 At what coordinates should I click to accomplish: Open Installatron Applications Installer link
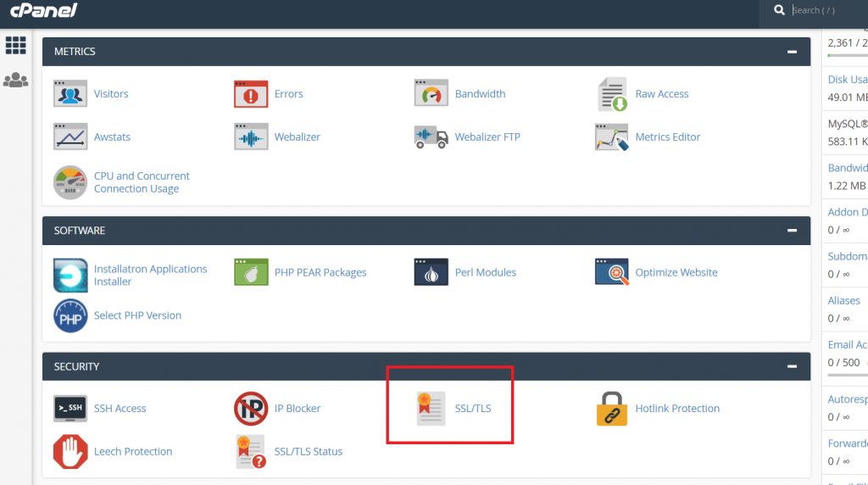click(151, 276)
